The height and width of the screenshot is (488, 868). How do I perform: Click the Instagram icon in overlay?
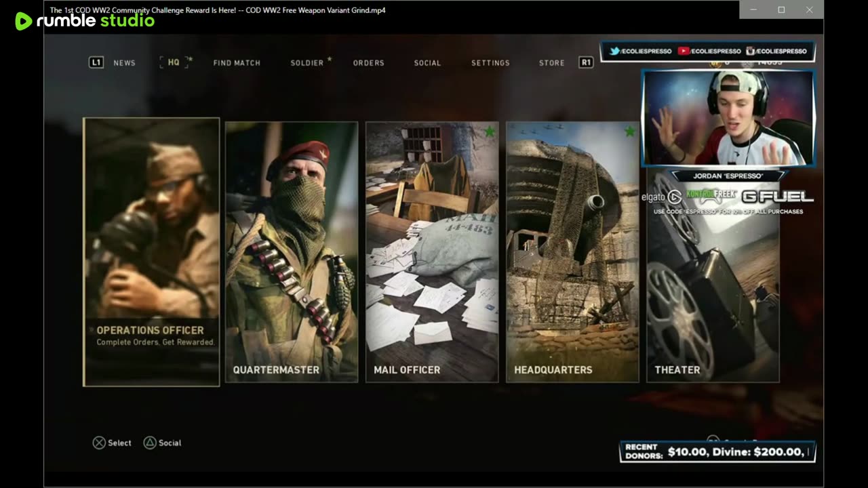coord(751,51)
